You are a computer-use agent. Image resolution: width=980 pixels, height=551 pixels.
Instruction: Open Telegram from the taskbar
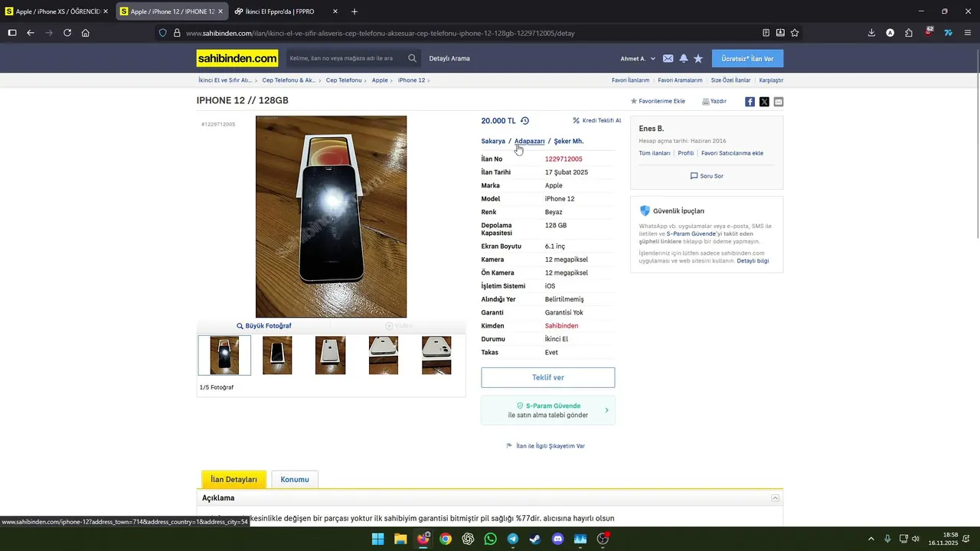pyautogui.click(x=513, y=539)
